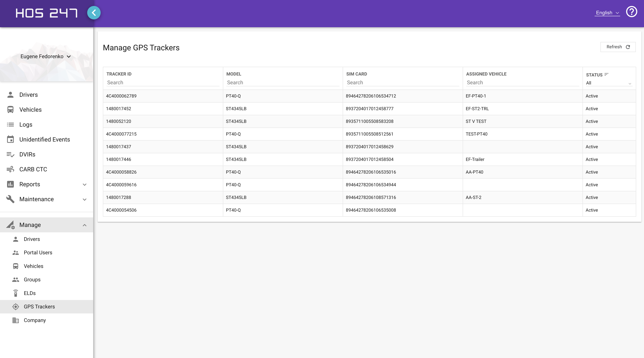
Task: Sort by the Status column sort icon
Action: coord(606,75)
